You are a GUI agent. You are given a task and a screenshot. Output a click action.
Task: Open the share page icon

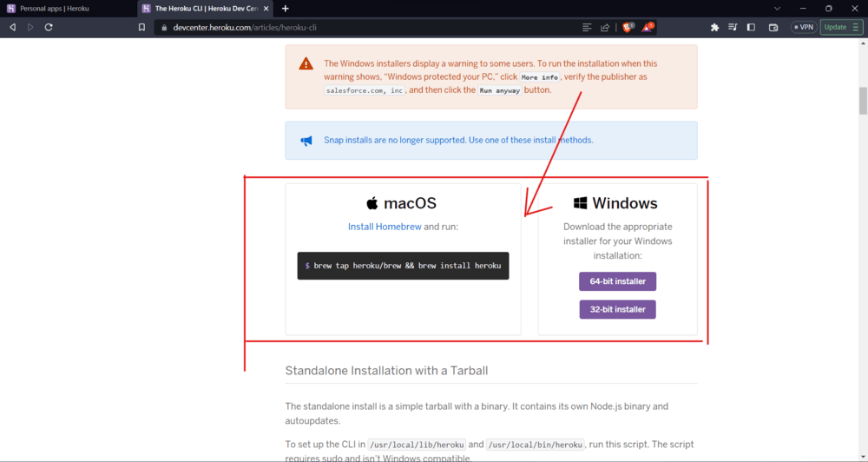605,27
